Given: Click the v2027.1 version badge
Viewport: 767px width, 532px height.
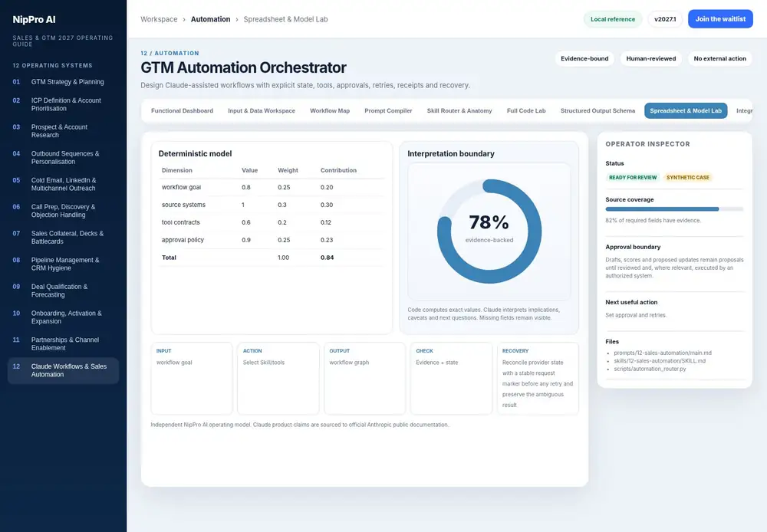Looking at the screenshot, I should click(x=665, y=19).
